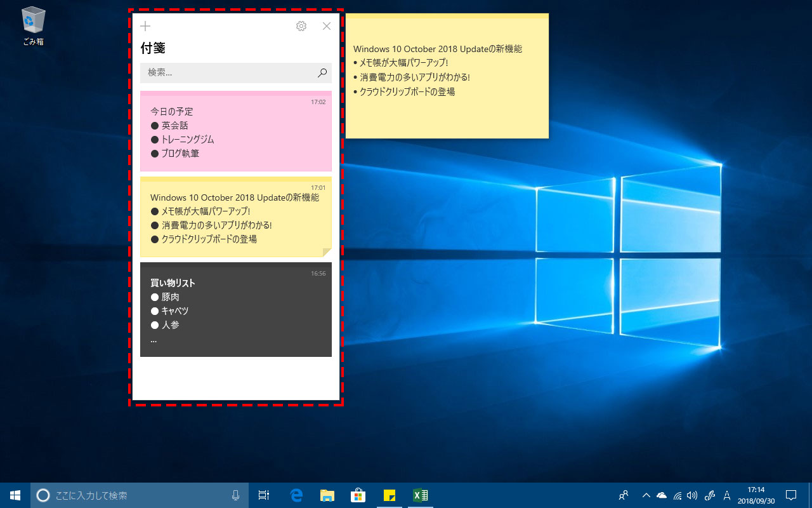This screenshot has width=812, height=508.
Task: Click 豚肉 in the shopping list note
Action: [x=171, y=297]
